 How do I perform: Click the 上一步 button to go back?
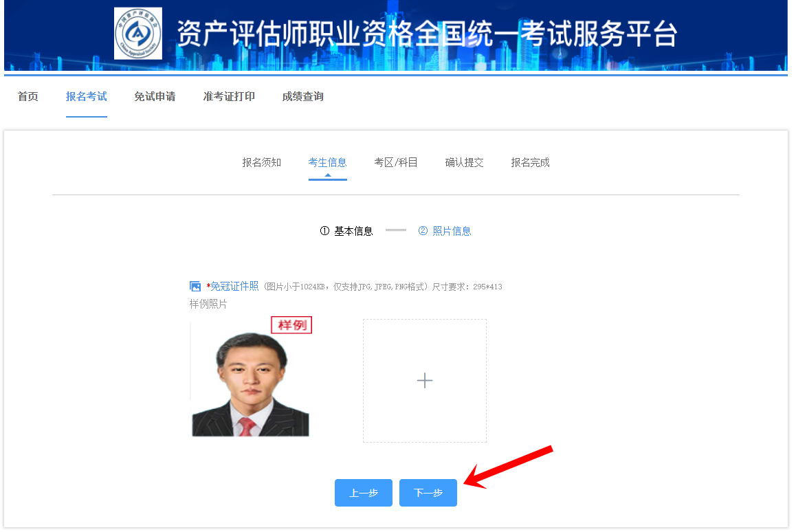pyautogui.click(x=363, y=492)
